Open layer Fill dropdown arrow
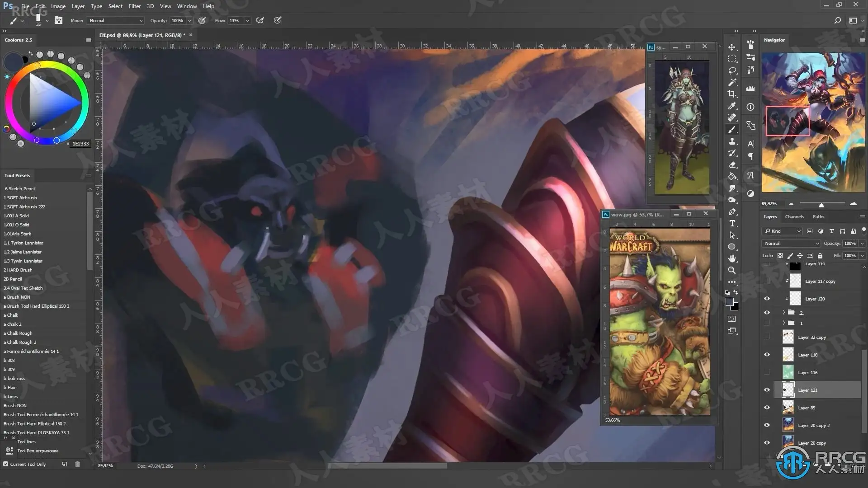The image size is (868, 488). [x=862, y=256]
